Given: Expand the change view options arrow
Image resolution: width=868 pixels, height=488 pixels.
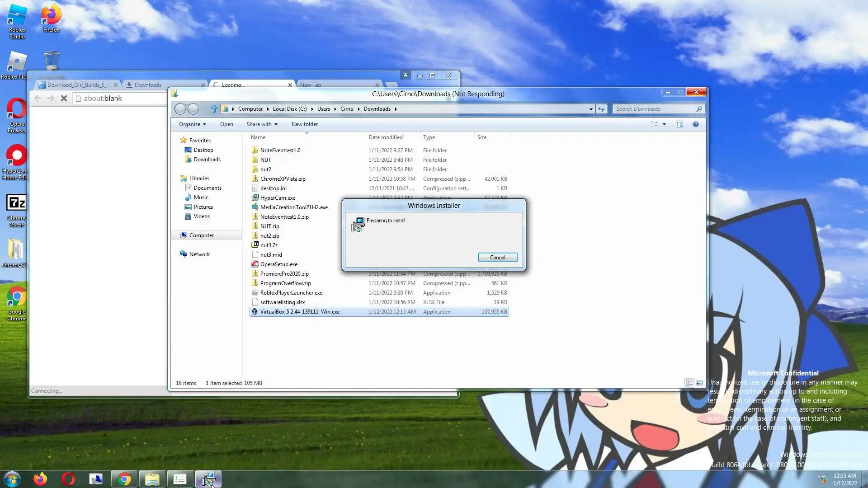Looking at the screenshot, I should pyautogui.click(x=664, y=124).
